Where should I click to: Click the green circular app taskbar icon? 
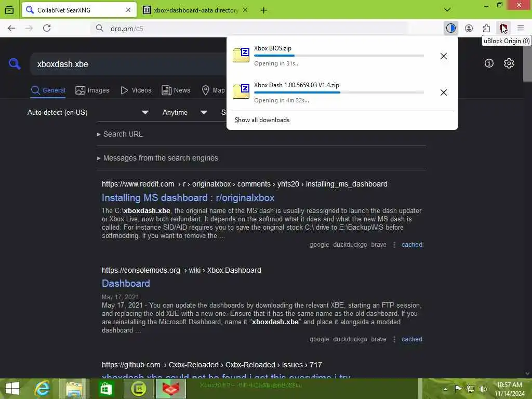coord(138,389)
